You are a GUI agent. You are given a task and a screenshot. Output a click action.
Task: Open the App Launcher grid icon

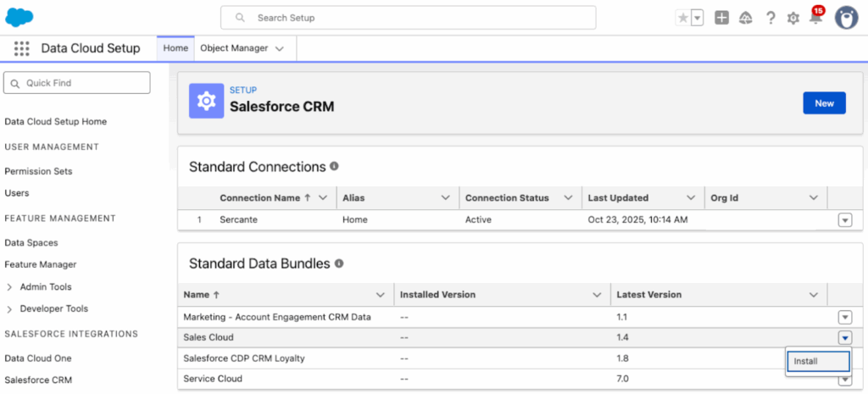(x=21, y=48)
